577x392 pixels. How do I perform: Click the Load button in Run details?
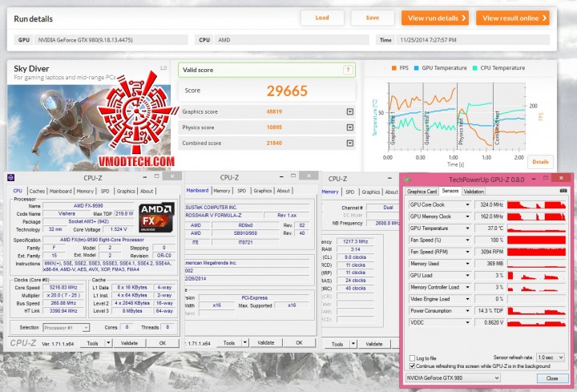coord(322,18)
